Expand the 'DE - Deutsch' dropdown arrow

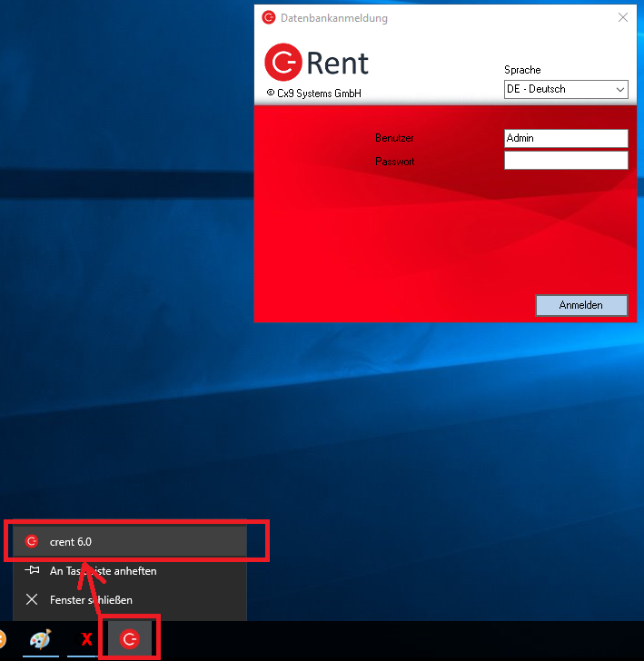coord(619,89)
